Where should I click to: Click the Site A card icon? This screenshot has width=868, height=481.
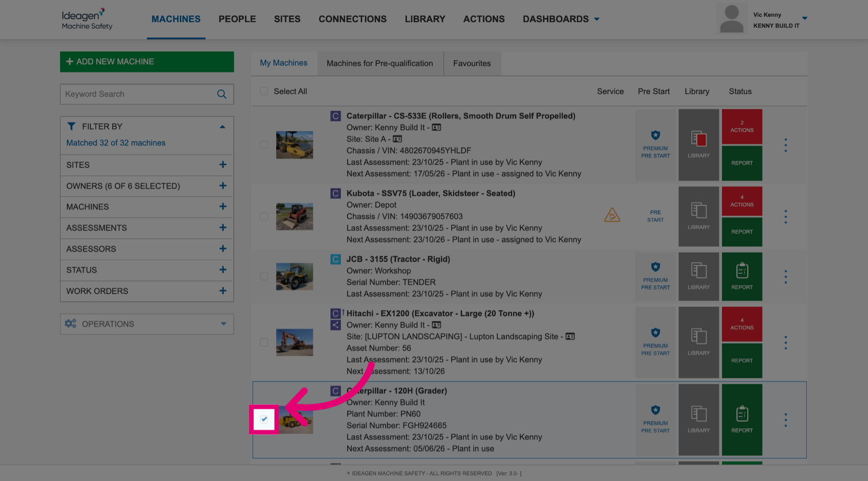(397, 139)
